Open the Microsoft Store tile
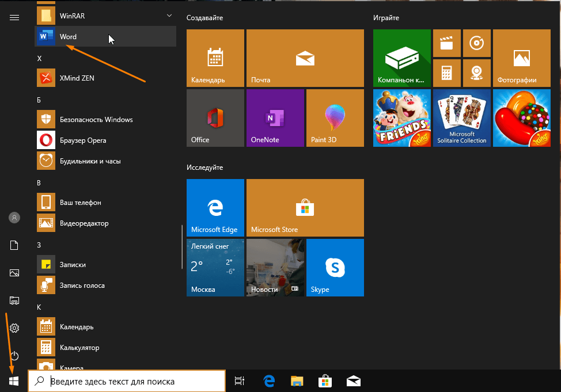 tap(305, 208)
